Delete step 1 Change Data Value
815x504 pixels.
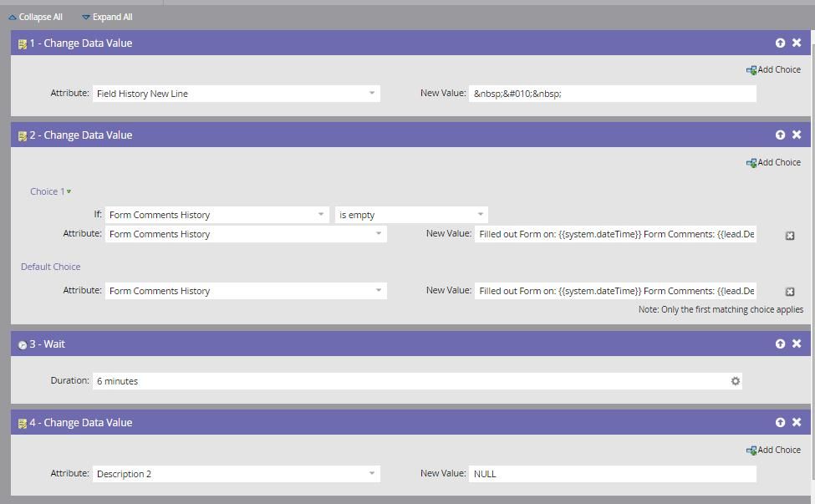pyautogui.click(x=797, y=43)
